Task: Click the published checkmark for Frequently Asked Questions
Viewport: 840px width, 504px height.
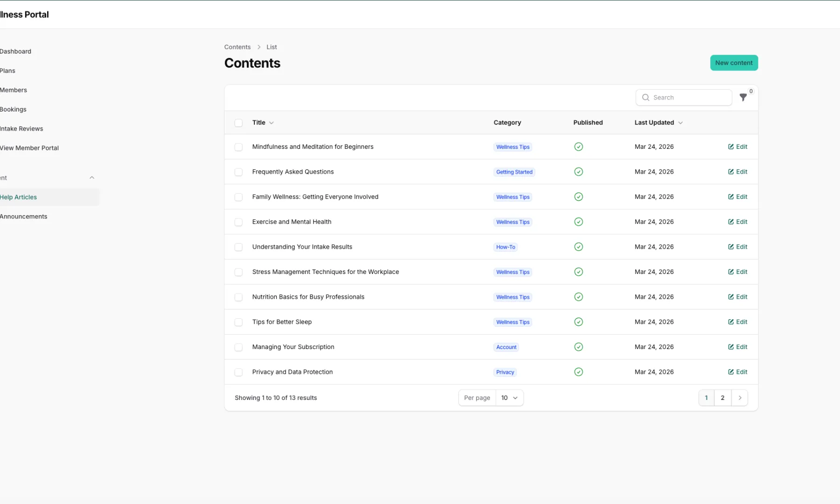Action: (578, 172)
